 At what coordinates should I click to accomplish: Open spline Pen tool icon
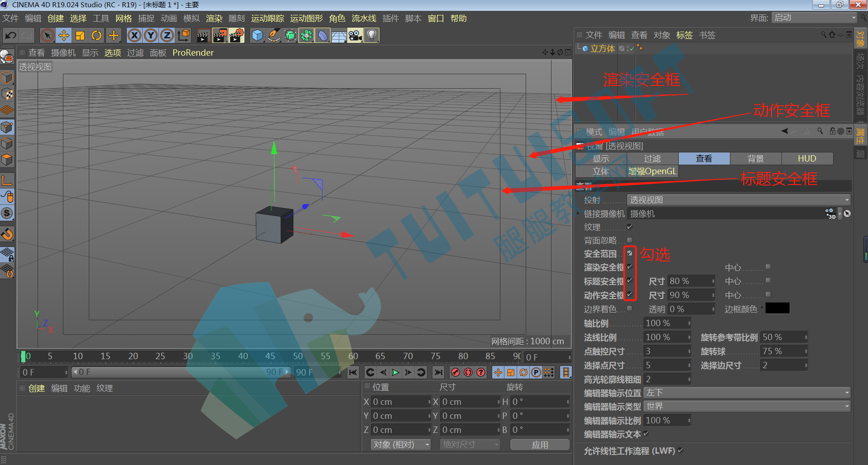273,35
